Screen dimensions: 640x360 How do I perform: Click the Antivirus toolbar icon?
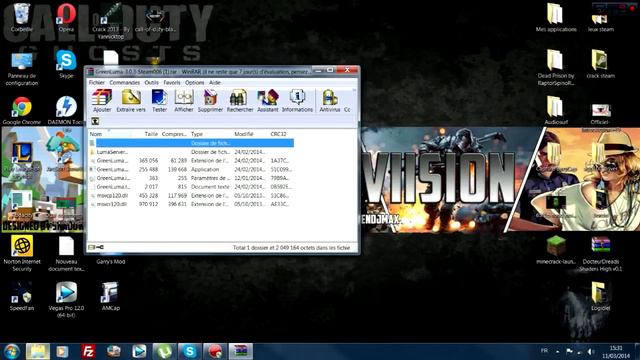[329, 101]
